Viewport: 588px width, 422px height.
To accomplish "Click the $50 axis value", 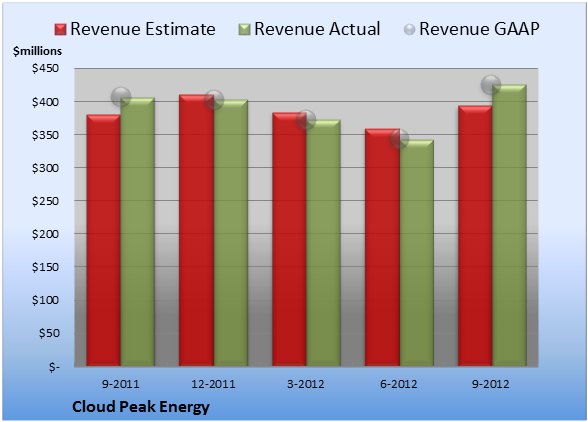I will 49,333.
